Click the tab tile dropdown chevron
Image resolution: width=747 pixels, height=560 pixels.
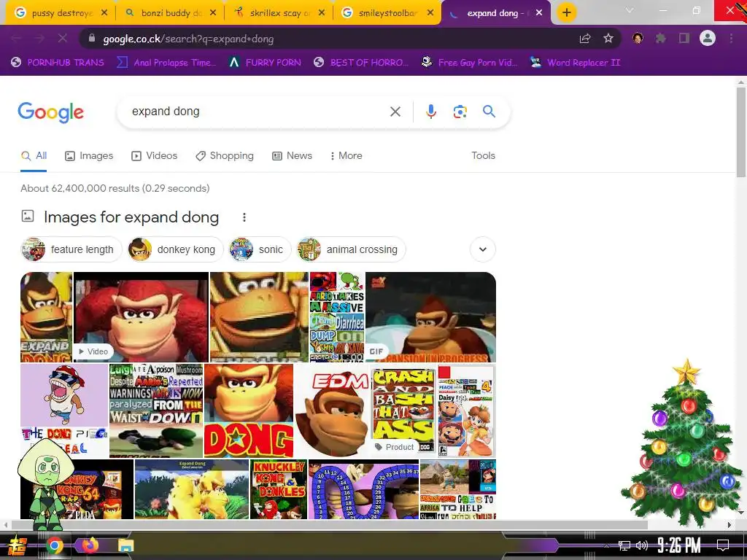click(x=630, y=10)
